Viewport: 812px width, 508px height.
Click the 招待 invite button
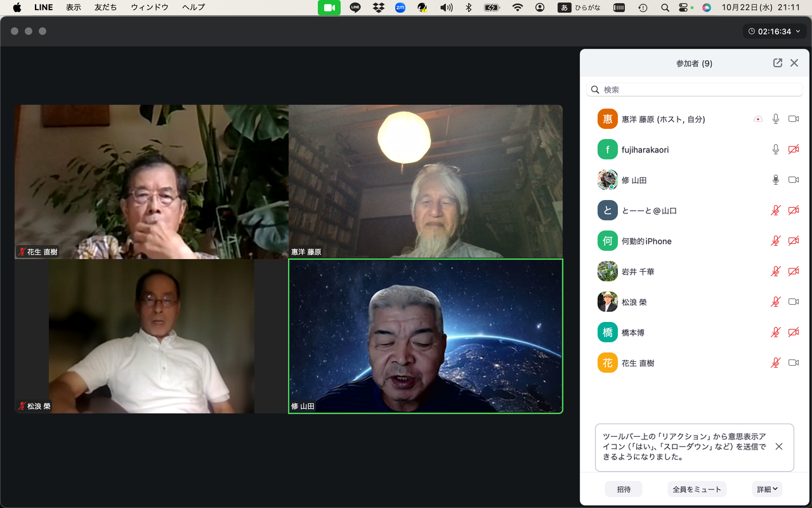coord(624,489)
